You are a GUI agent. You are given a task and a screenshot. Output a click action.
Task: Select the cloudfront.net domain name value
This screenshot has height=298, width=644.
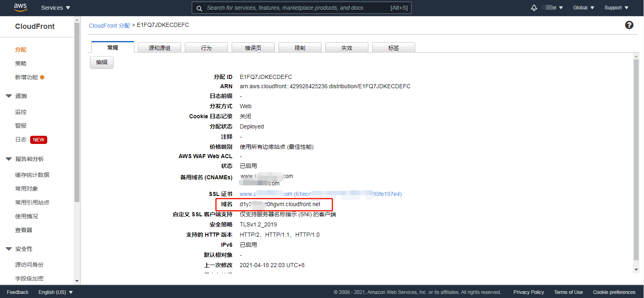(x=280, y=204)
